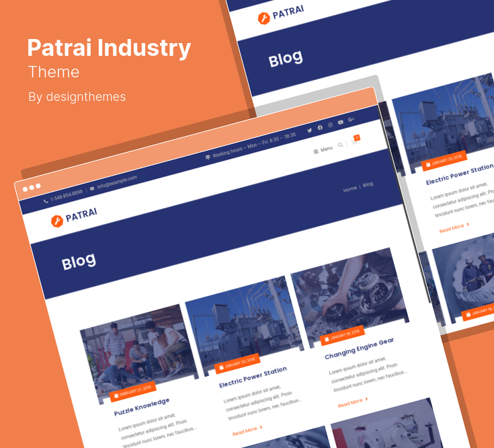
Task: Go to Home in the breadcrumb
Action: click(x=350, y=189)
